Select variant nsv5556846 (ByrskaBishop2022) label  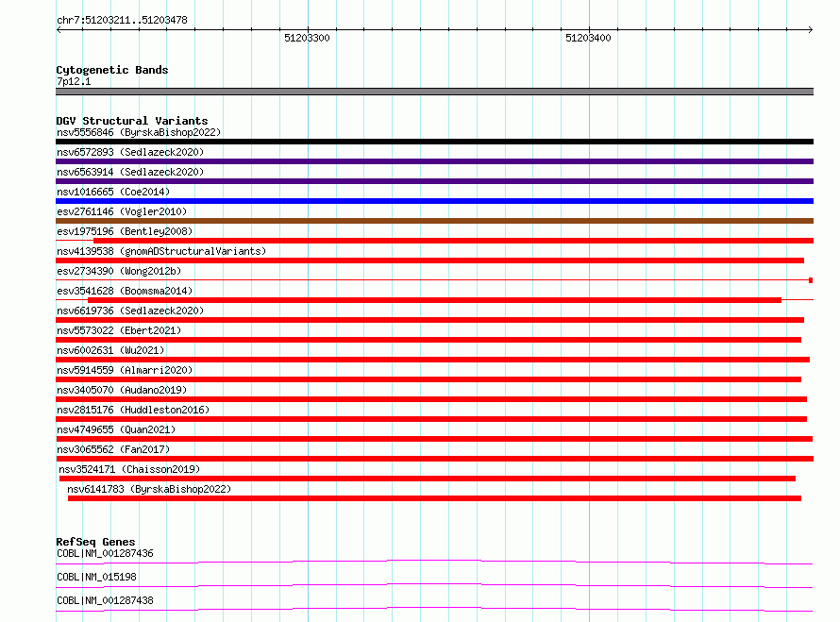(x=139, y=132)
